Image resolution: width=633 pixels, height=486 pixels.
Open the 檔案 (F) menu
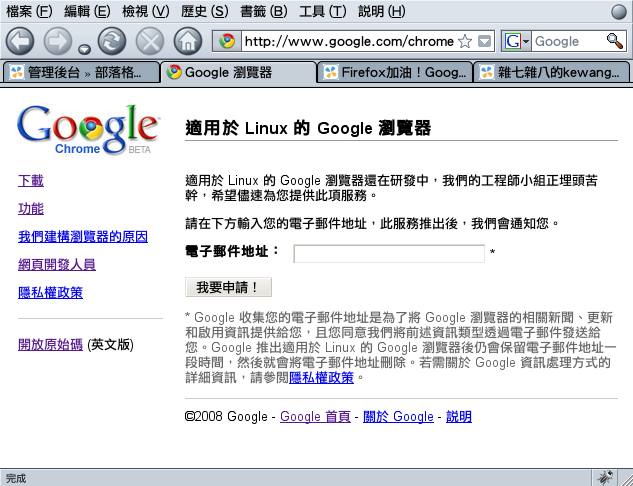29,11
